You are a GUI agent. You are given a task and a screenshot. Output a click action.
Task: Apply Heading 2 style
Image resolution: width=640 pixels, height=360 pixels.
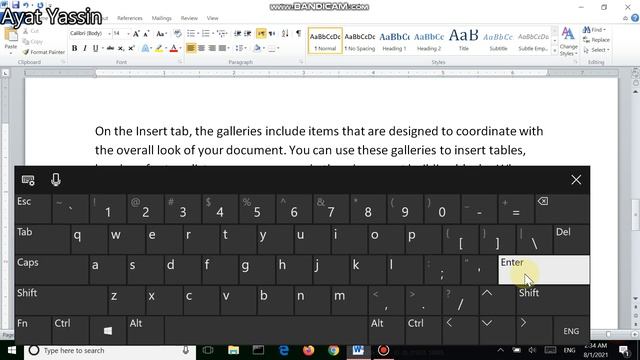(429, 40)
